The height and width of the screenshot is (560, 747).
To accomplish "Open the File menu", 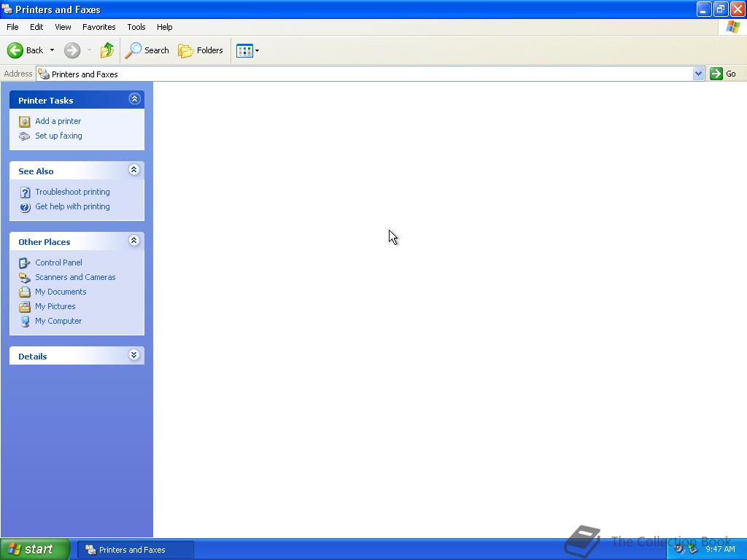I will click(x=12, y=27).
